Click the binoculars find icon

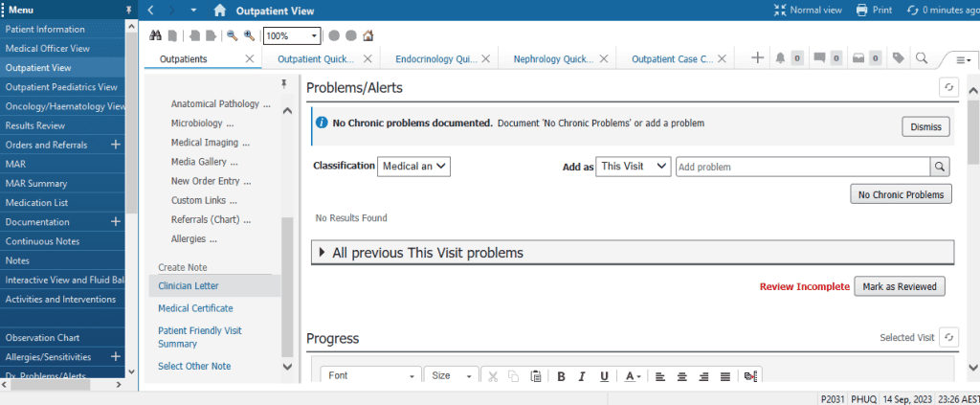158,35
